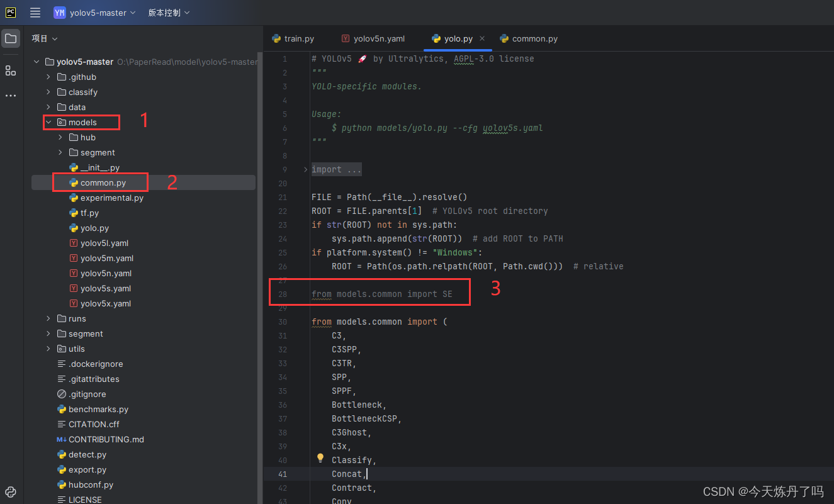
Task: Expand the classify folder
Action: click(48, 92)
